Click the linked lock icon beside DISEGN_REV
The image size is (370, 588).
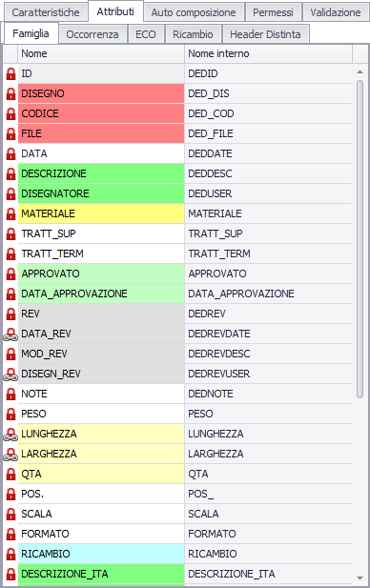(10, 375)
